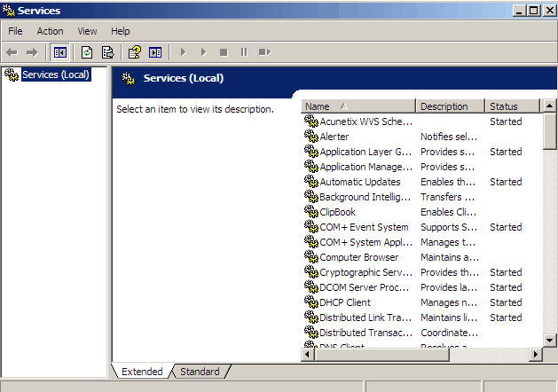Click the horizontal scrollbar thumb
This screenshot has height=392, width=558.
coord(381,354)
